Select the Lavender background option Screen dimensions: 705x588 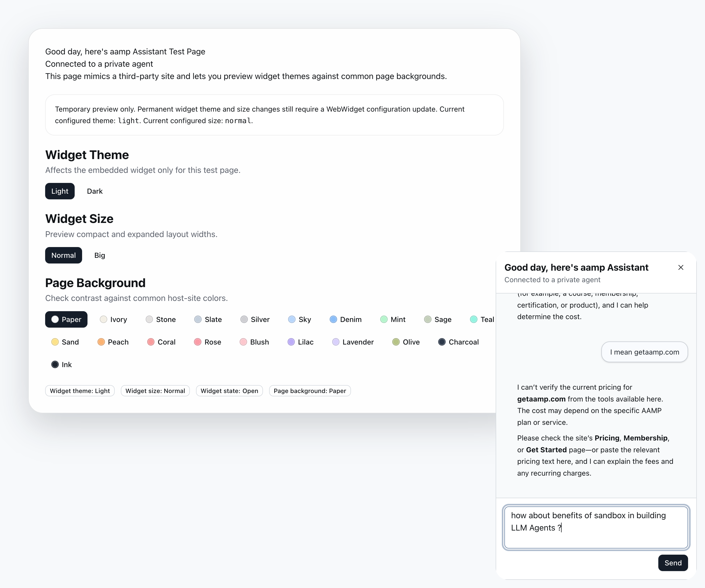(353, 342)
